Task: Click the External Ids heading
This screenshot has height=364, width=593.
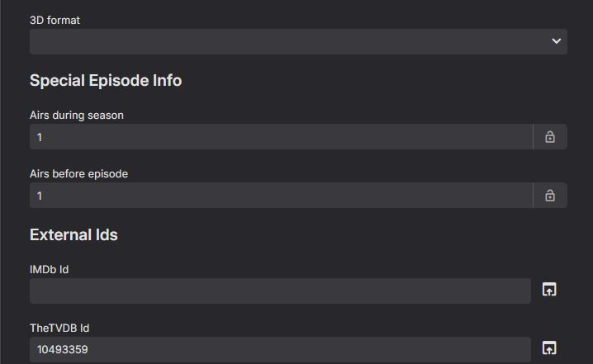Action: coord(74,234)
